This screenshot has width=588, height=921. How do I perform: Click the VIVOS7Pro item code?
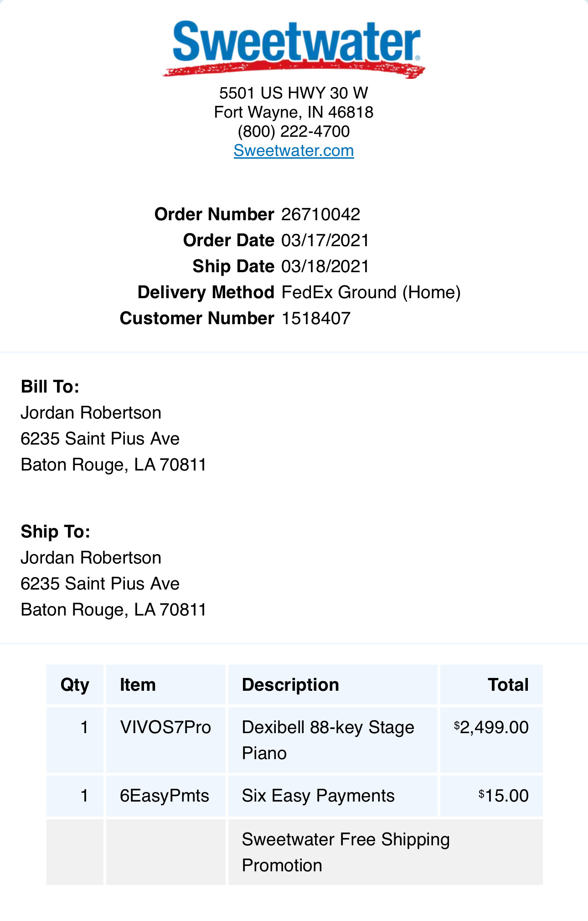165,727
